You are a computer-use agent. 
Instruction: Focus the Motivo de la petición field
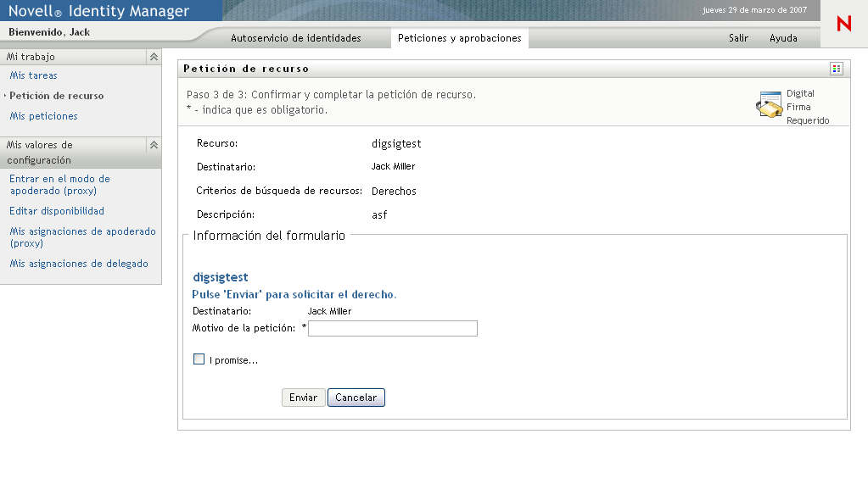393,329
